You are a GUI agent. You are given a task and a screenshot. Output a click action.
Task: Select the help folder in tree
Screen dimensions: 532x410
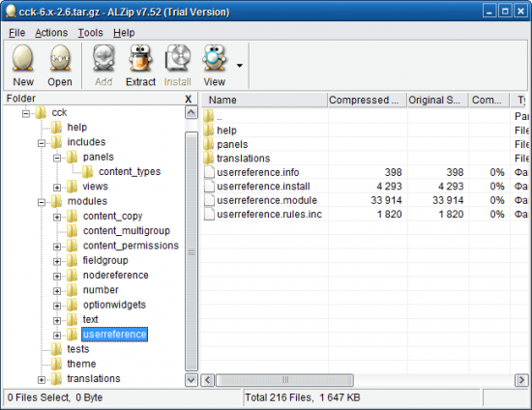(77, 128)
